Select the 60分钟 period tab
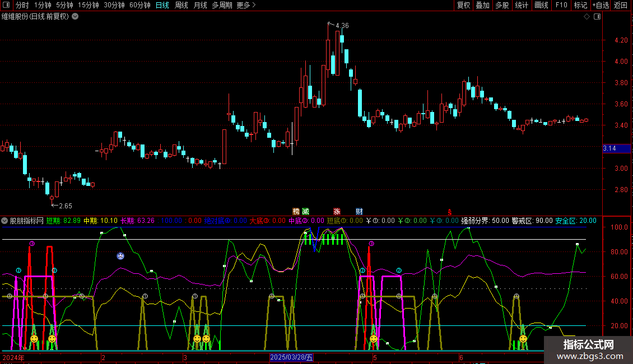The height and width of the screenshot is (364, 633). pos(140,6)
